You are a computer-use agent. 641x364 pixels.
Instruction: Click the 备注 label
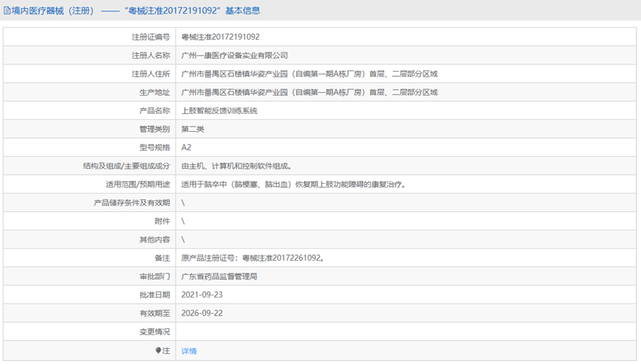click(x=162, y=258)
